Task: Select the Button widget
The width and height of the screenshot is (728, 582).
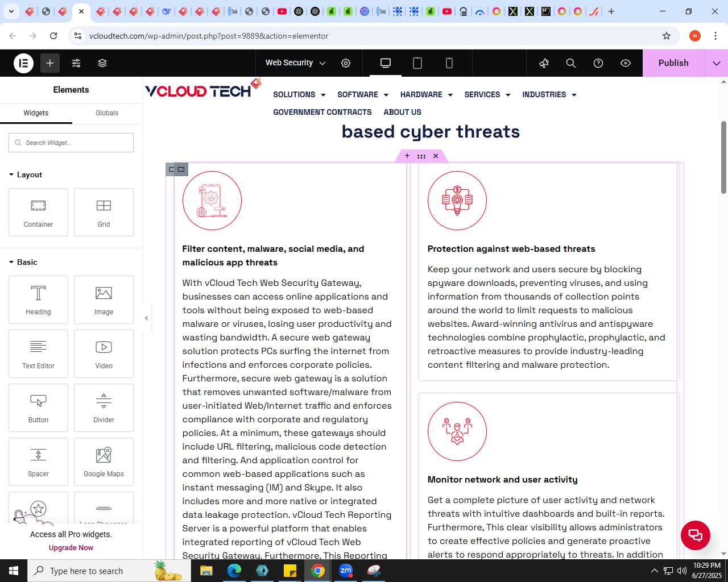Action: (x=38, y=408)
